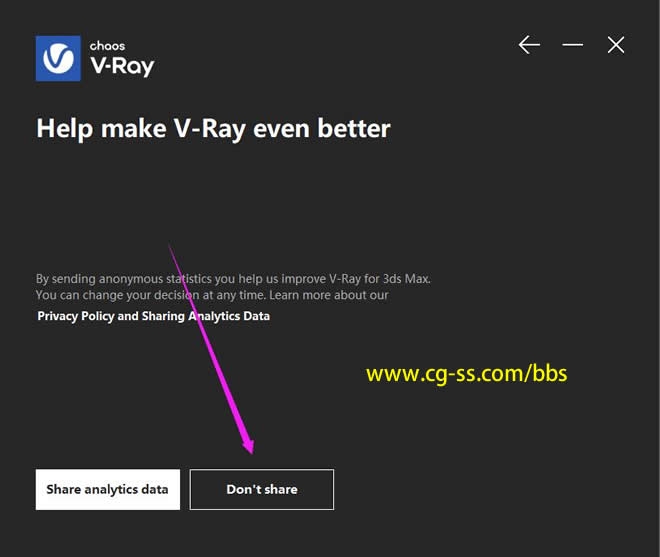Click the V-Ray wordmark next to logo
This screenshot has width=660, height=557.
point(122,67)
